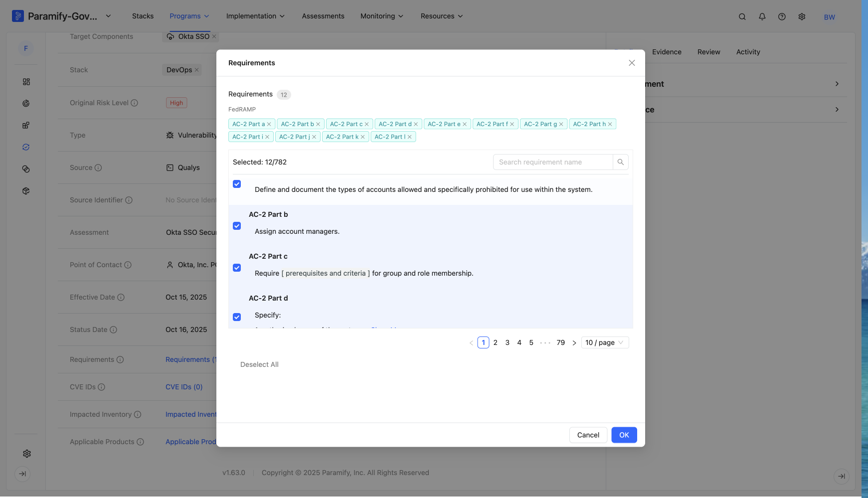Go to page 79 in pagination
Screen dimensions: 868x498
561,343
